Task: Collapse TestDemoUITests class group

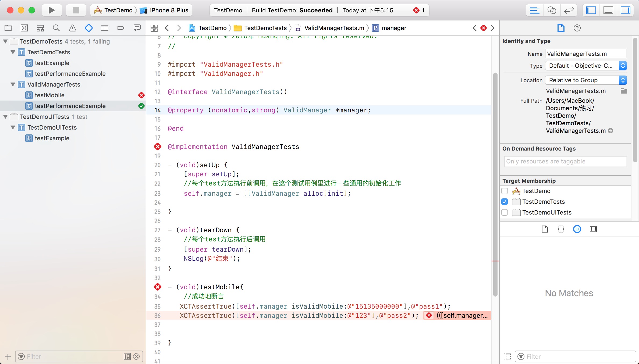Action: pos(13,127)
